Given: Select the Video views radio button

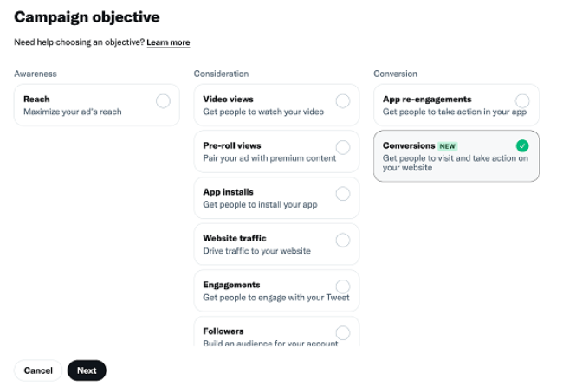Looking at the screenshot, I should [x=343, y=100].
